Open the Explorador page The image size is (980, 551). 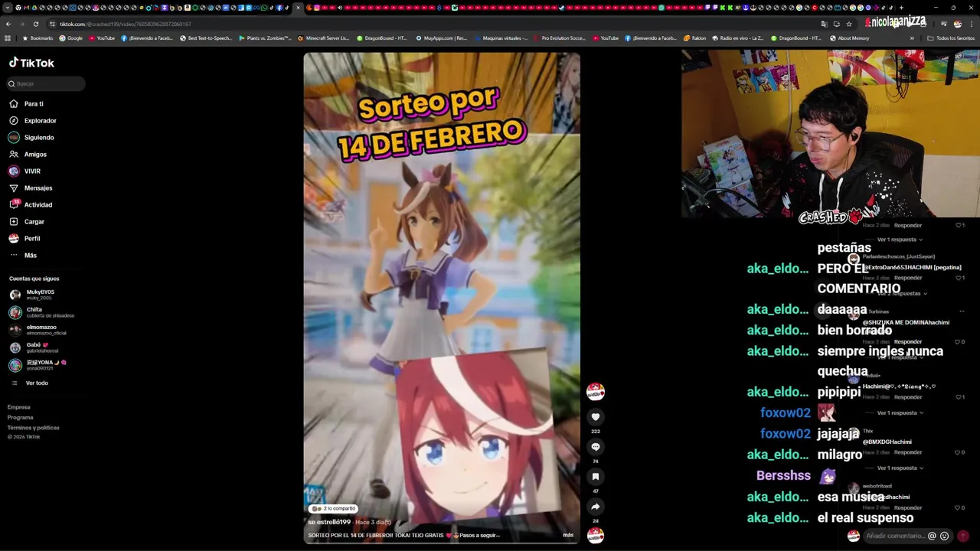click(32, 120)
